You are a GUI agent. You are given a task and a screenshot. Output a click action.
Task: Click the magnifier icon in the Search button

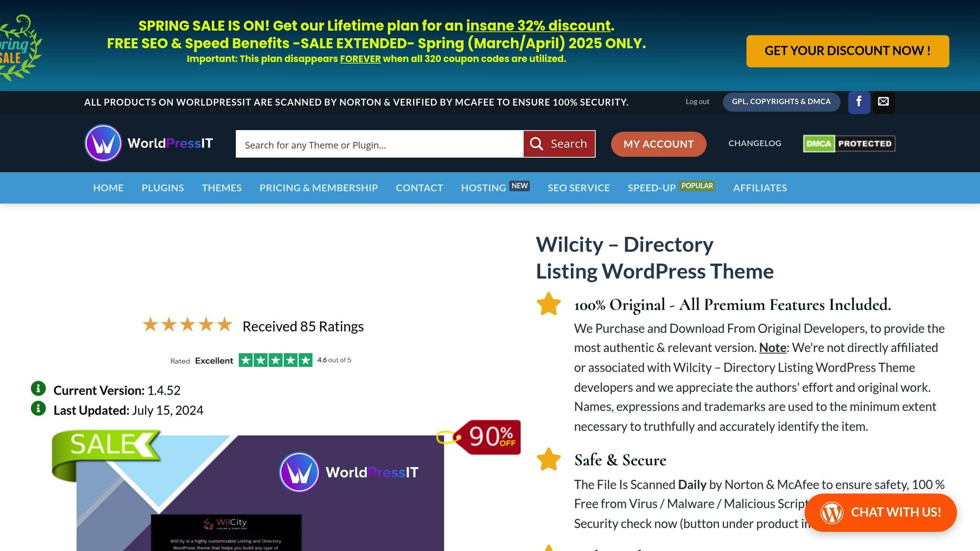pos(536,144)
